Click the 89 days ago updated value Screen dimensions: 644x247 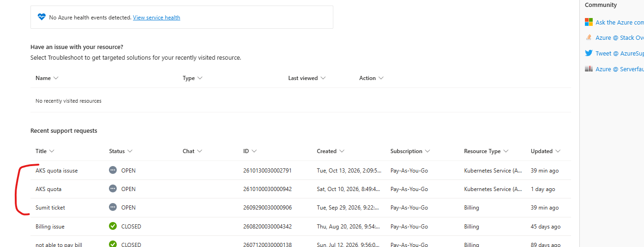pyautogui.click(x=546, y=245)
